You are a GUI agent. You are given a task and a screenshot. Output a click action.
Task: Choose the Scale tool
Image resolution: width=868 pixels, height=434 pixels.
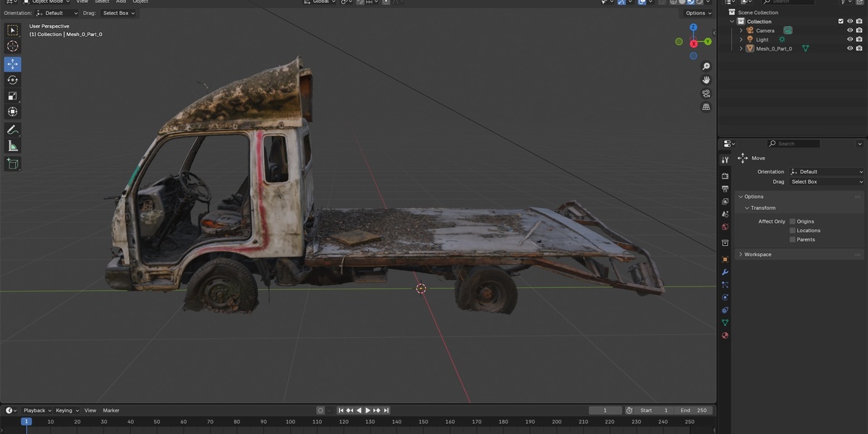(12, 95)
